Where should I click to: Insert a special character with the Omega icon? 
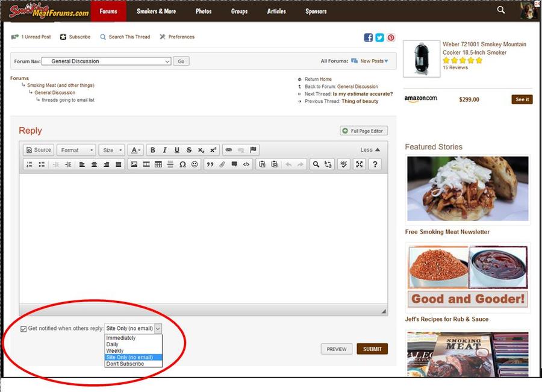click(x=182, y=164)
